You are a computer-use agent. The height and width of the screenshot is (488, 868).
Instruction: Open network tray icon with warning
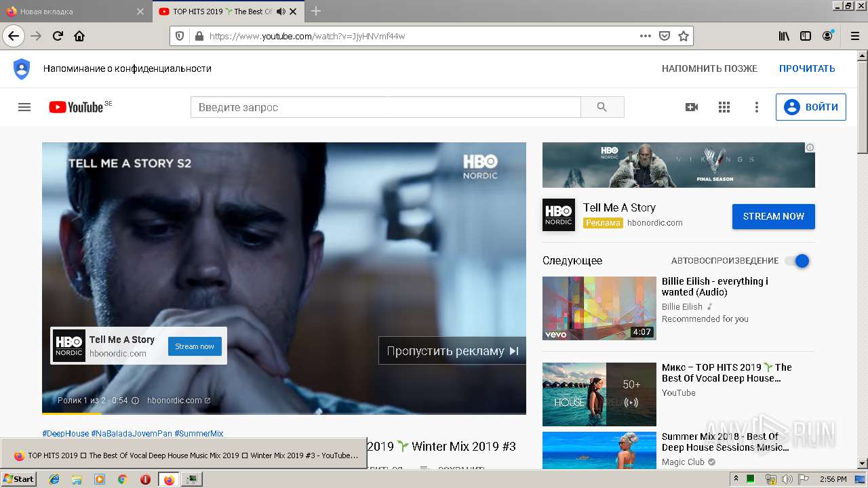point(770,479)
